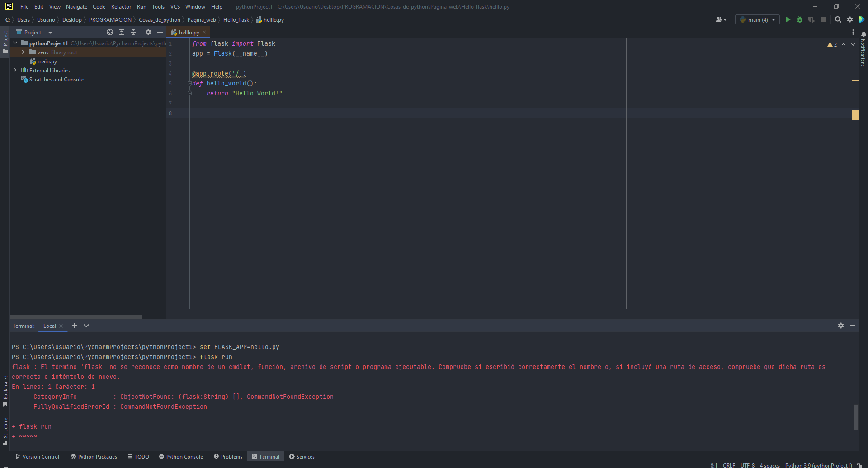The height and width of the screenshot is (468, 868).
Task: Toggle read-only lock icon in status bar
Action: click(859, 465)
